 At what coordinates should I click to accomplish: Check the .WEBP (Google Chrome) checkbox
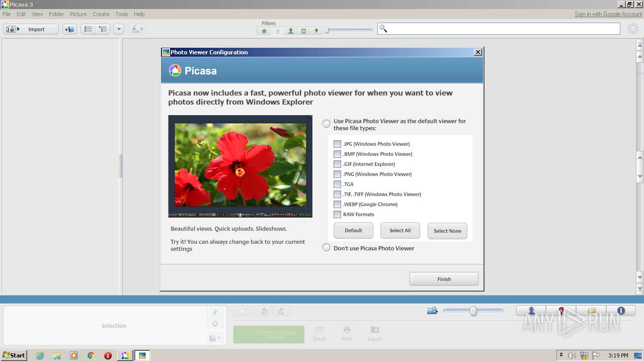(337, 204)
